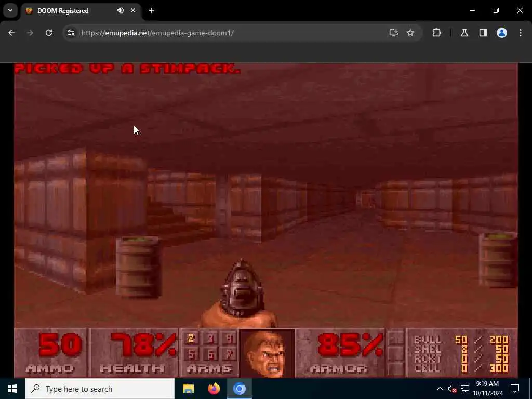
Task: Click the browser forward arrow
Action: 30,33
